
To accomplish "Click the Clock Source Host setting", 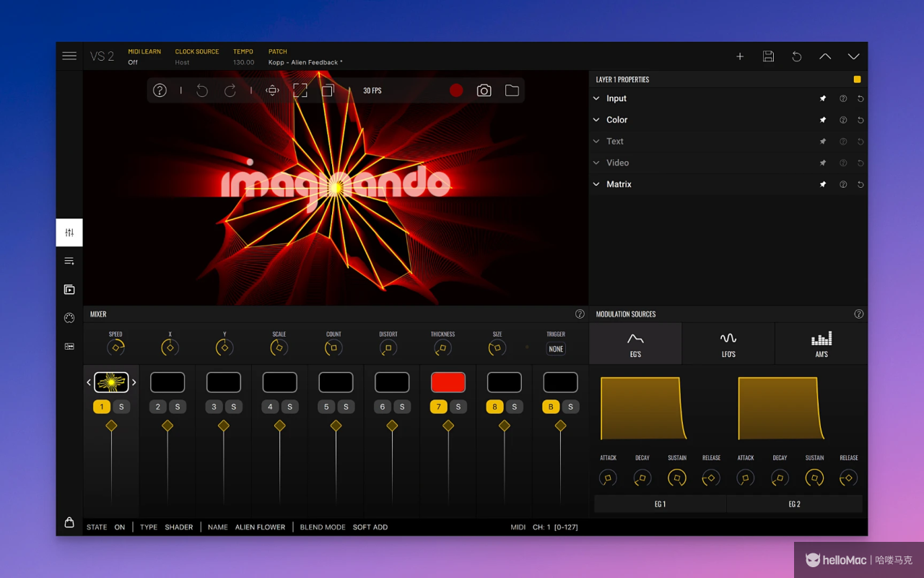I will coord(182,63).
